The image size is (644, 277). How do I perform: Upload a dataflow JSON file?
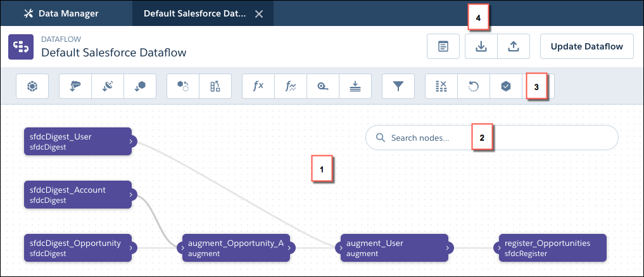(x=513, y=46)
